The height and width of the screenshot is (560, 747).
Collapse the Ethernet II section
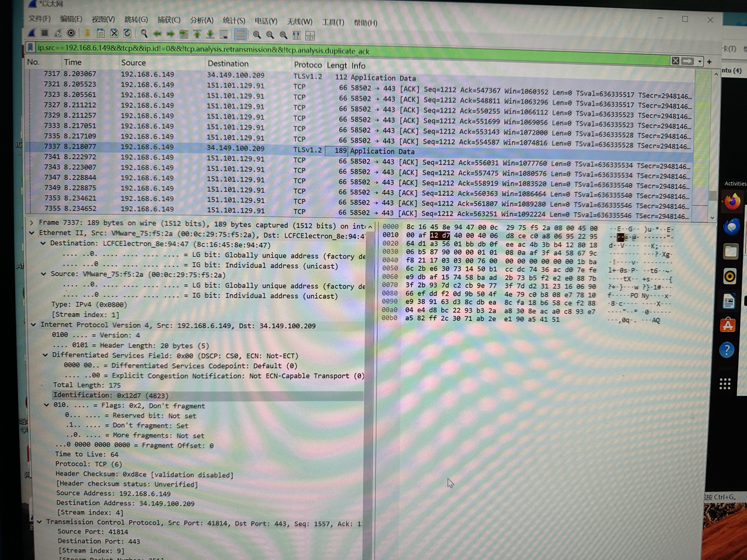pyautogui.click(x=32, y=233)
